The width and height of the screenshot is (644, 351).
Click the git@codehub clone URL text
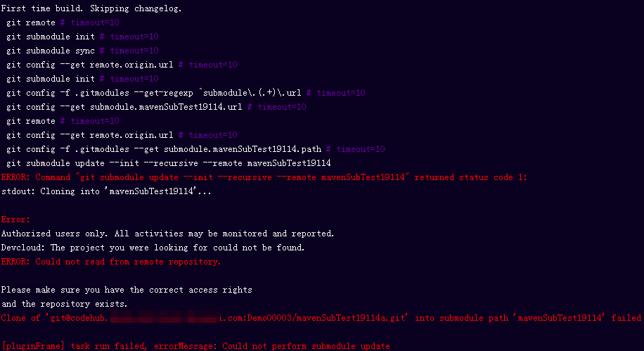pyautogui.click(x=228, y=318)
